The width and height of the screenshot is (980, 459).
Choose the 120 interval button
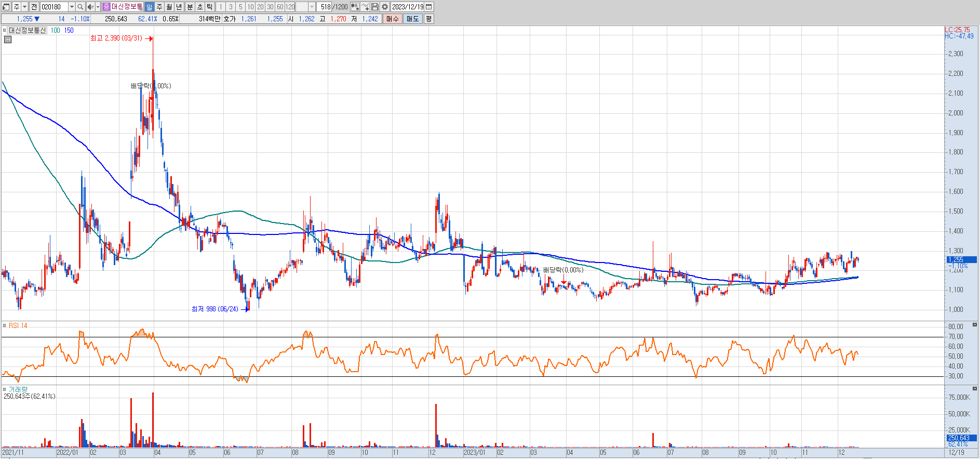coord(290,7)
